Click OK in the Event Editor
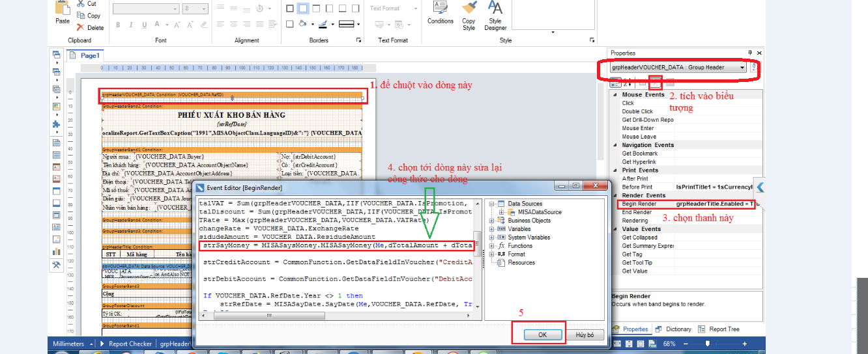Viewport: 868px width, 354px height. tap(543, 334)
